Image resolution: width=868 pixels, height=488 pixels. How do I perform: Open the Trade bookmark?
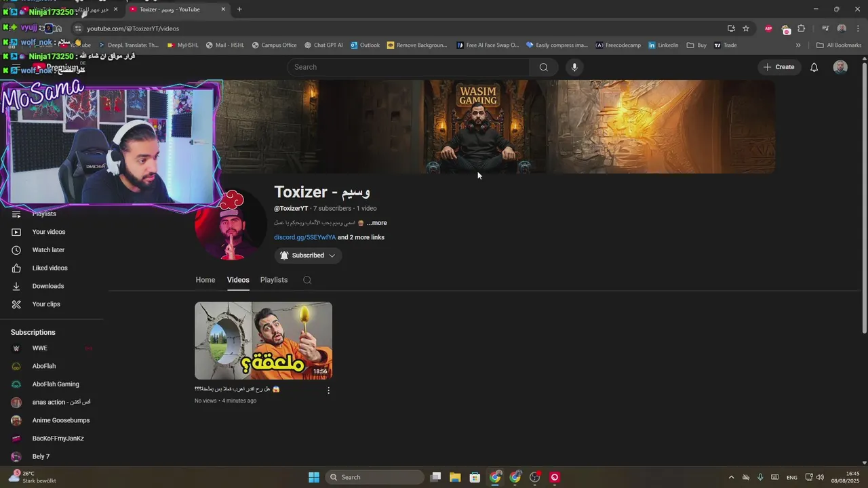coord(725,45)
